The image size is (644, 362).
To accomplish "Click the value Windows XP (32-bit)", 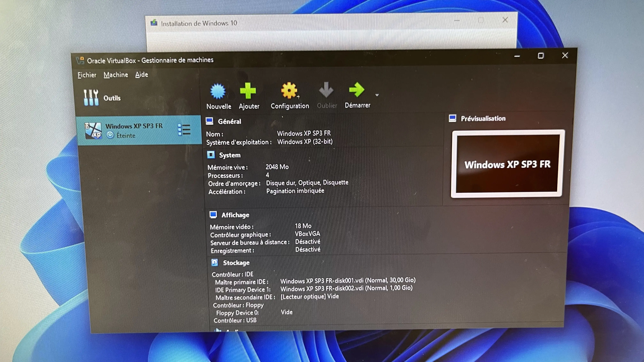I will [305, 142].
